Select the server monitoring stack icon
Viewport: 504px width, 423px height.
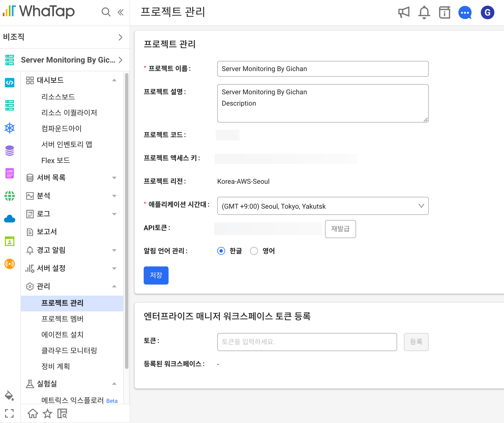pyautogui.click(x=10, y=105)
